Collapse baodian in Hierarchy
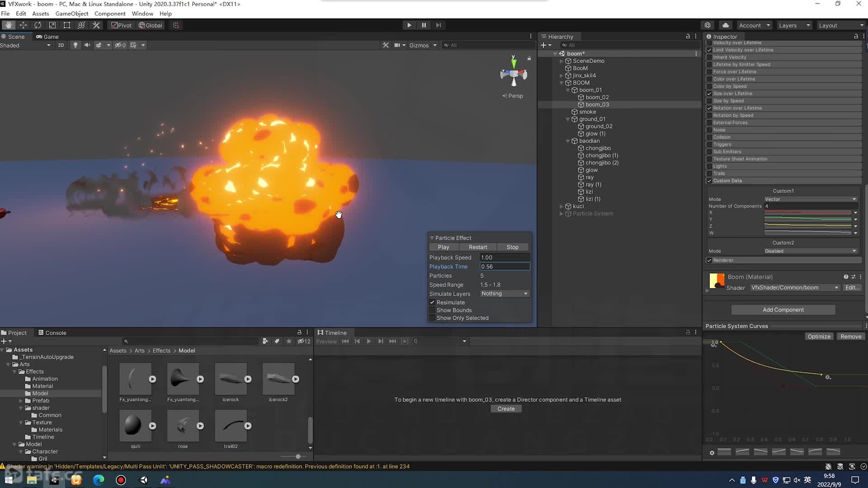This screenshot has width=868, height=488. [568, 141]
